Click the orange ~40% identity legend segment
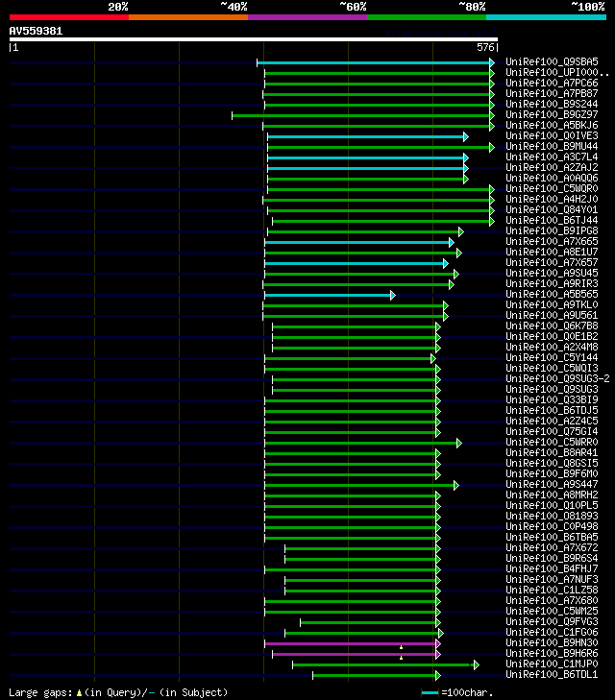 [188, 17]
